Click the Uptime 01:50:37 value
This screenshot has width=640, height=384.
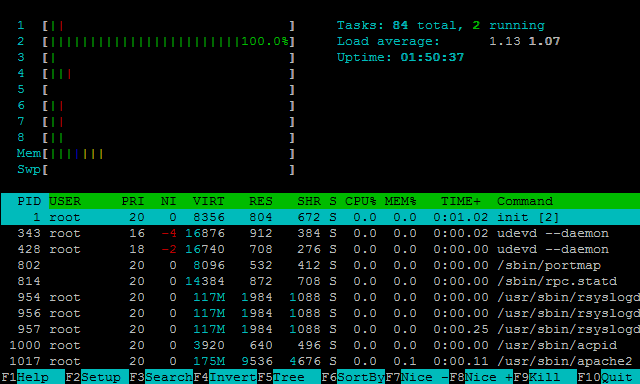[x=432, y=58]
